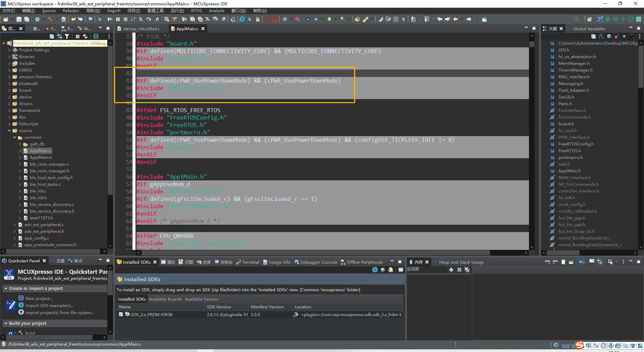Select ble_init.c in the project tree
This screenshot has width=644, height=352.
(x=38, y=191)
